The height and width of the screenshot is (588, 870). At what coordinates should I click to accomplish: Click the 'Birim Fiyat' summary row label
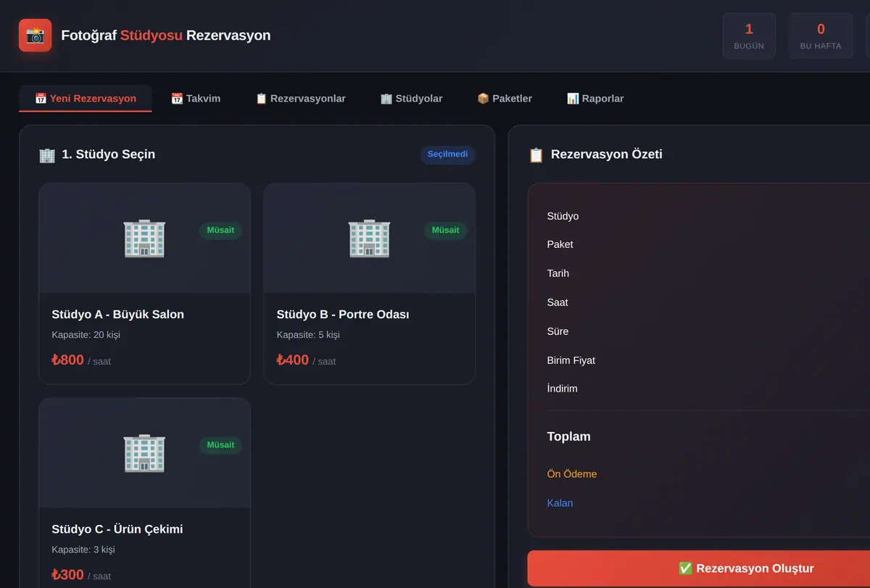pyautogui.click(x=571, y=360)
